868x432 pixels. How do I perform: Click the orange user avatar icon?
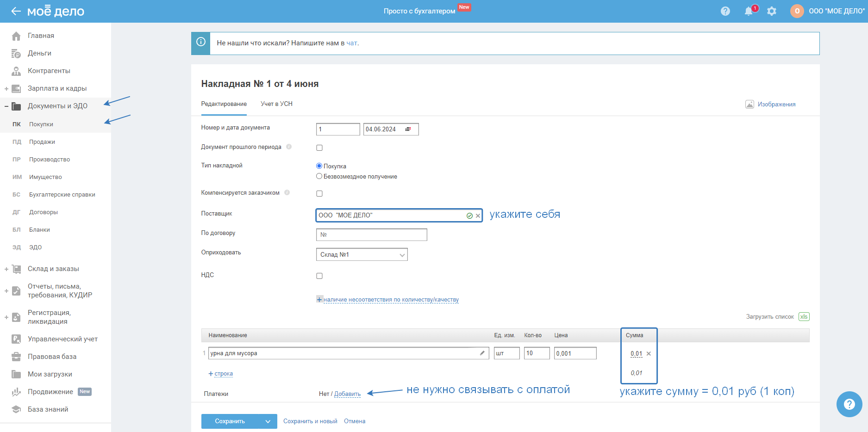(x=797, y=11)
